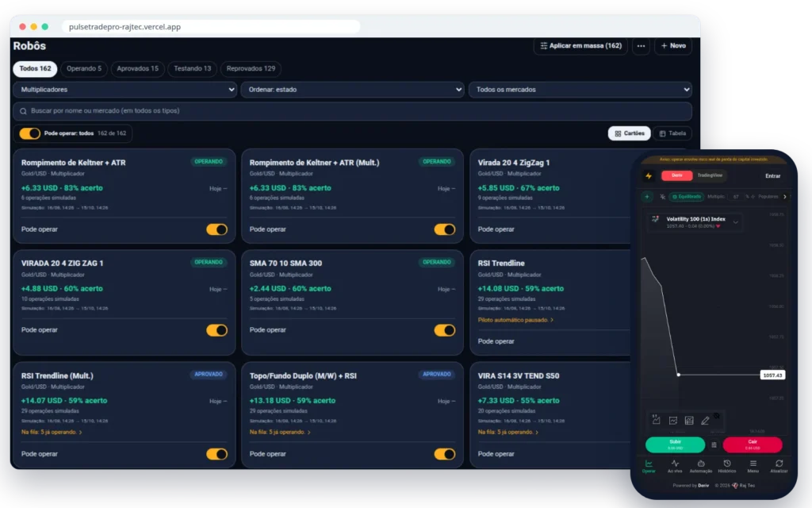Open the Virada 20 4 ZigZag 1 card title
812x508 pixels.
pos(514,162)
